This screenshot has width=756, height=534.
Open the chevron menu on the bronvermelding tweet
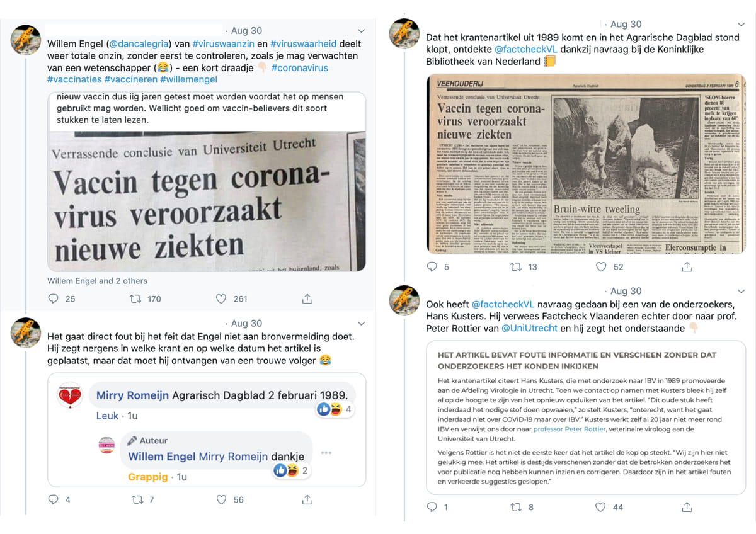coord(361,324)
